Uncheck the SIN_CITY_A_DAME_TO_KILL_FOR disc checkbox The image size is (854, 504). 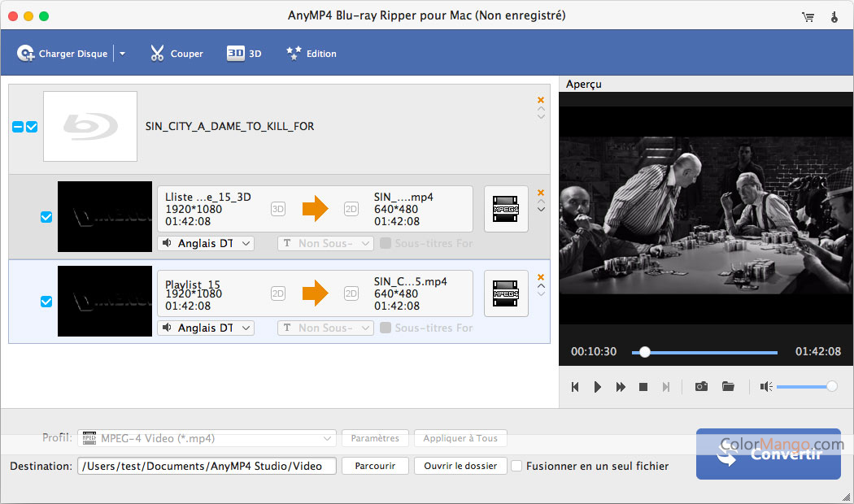33,127
